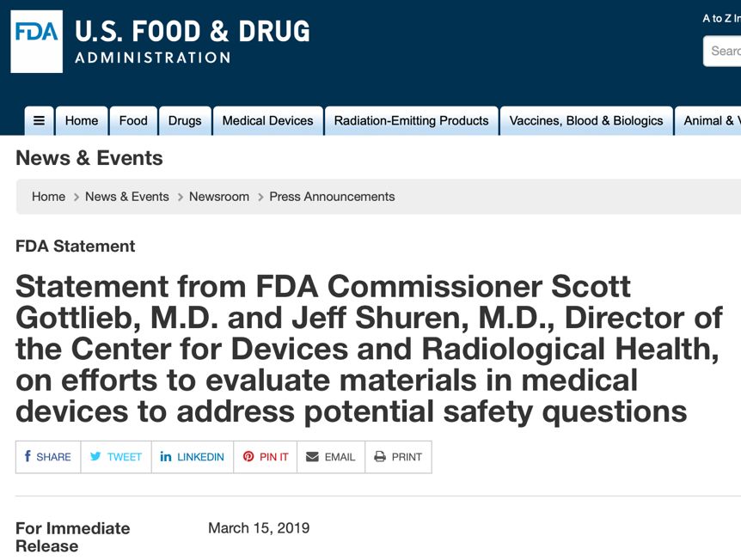Select the Drugs navigation tab
Image resolution: width=741 pixels, height=560 pixels.
click(185, 121)
